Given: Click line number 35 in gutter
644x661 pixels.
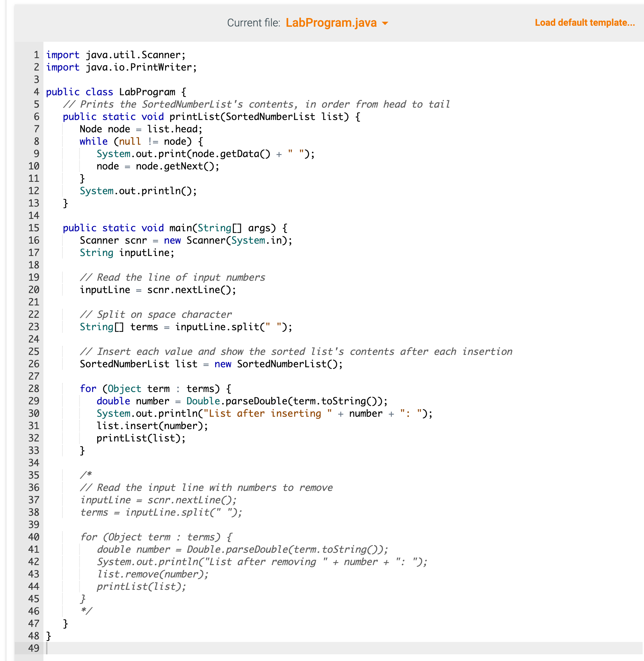Looking at the screenshot, I should pos(34,475).
